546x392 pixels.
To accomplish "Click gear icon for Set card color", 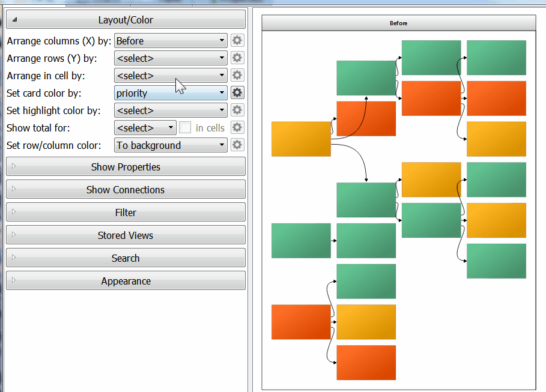I will tap(237, 93).
